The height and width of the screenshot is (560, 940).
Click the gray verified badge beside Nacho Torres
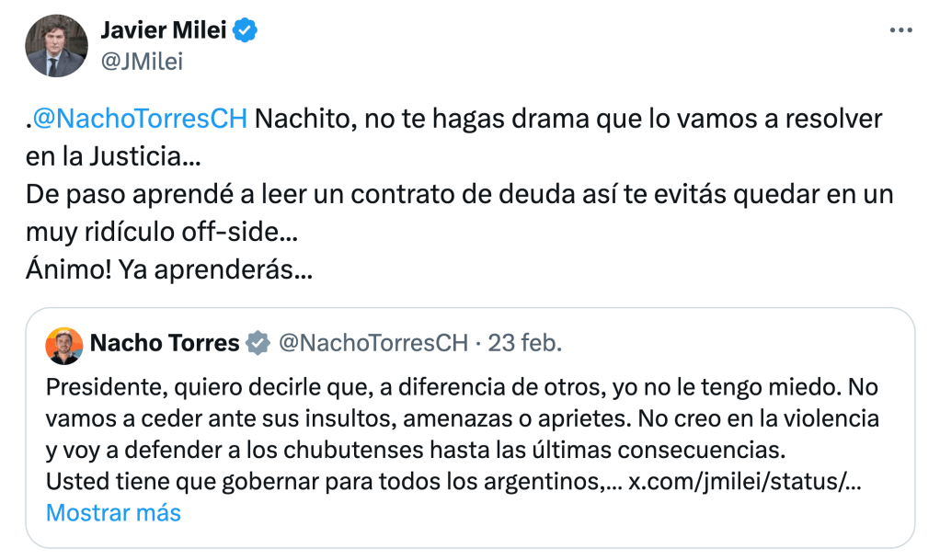click(258, 344)
